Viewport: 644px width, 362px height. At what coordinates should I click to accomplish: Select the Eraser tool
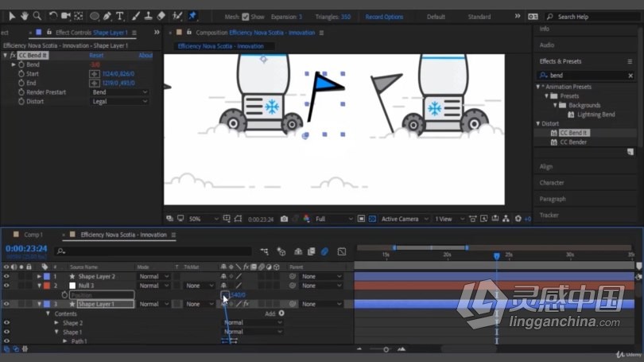(x=161, y=16)
